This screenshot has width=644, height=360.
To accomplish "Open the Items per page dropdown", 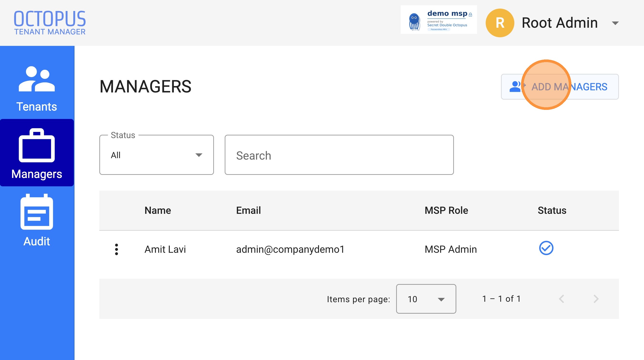I will tap(426, 299).
